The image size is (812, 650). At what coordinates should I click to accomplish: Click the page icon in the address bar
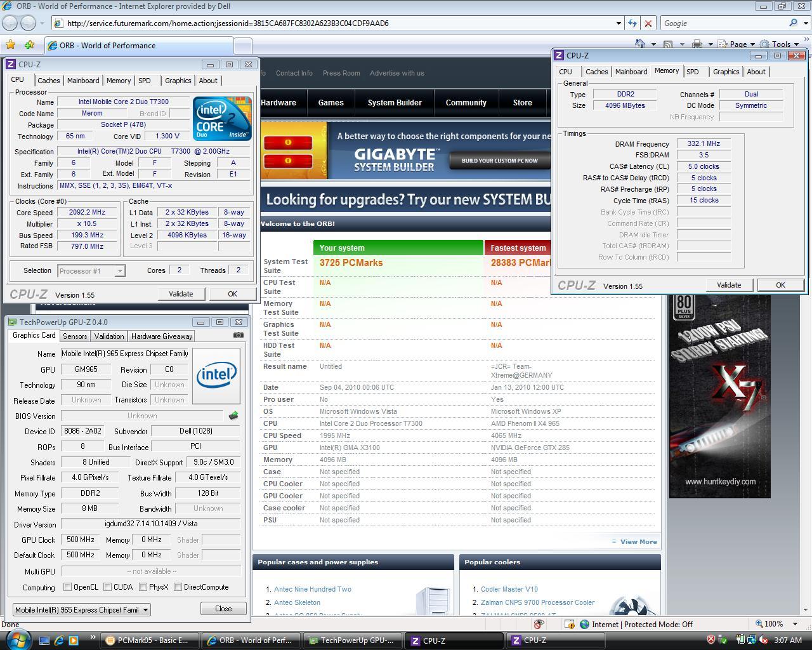point(58,23)
